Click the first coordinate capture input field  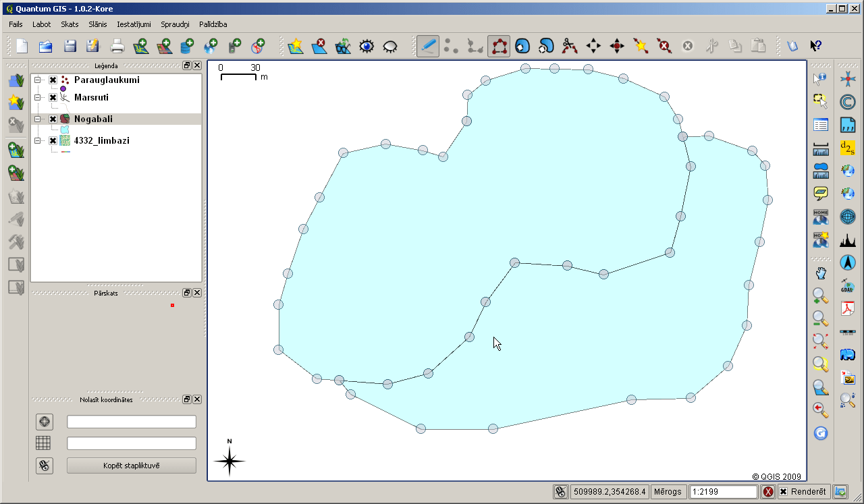[x=132, y=422]
